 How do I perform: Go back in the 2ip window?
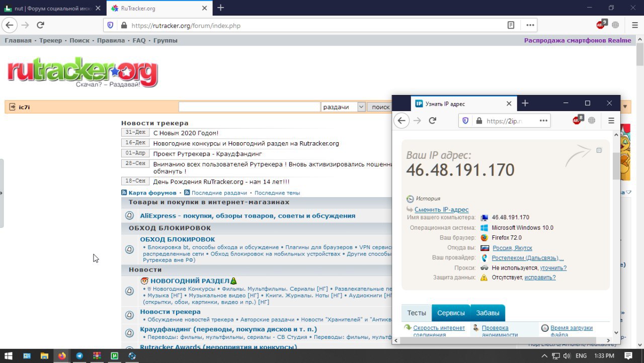[x=401, y=121]
